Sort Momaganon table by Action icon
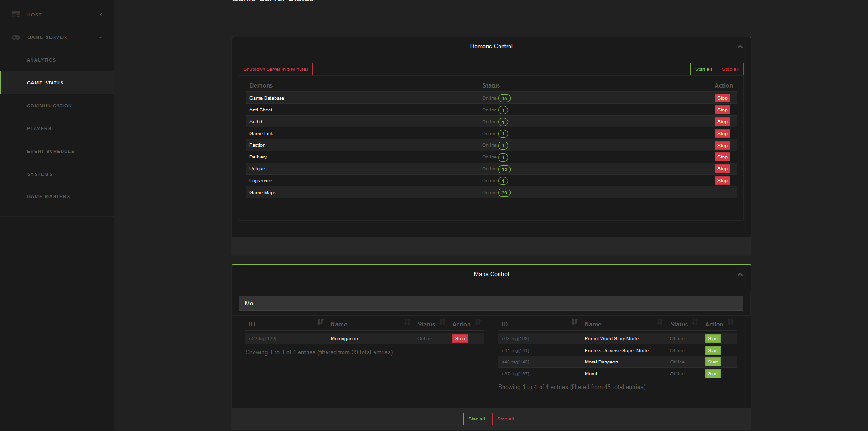This screenshot has width=868, height=431. (x=478, y=322)
